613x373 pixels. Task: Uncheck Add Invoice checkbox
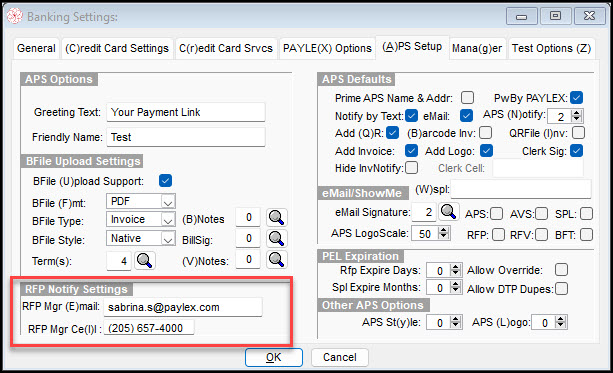tap(411, 151)
